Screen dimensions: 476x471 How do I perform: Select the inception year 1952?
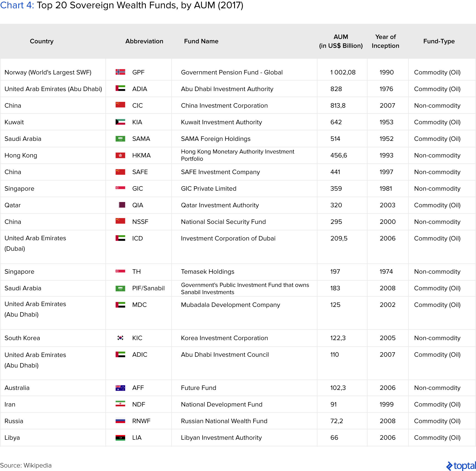[x=386, y=139]
